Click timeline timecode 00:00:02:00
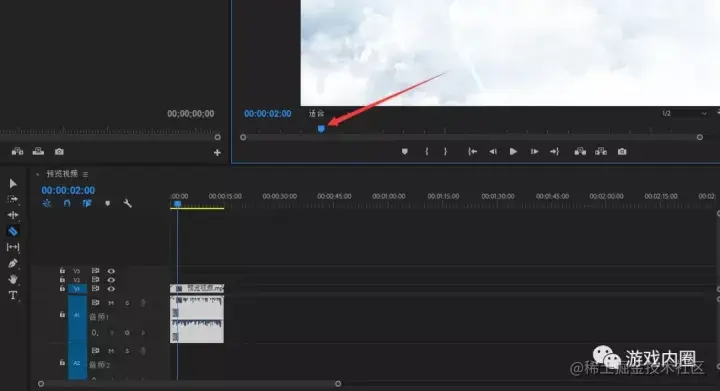Screen dimensions: 720x391 pyautogui.click(x=68, y=190)
